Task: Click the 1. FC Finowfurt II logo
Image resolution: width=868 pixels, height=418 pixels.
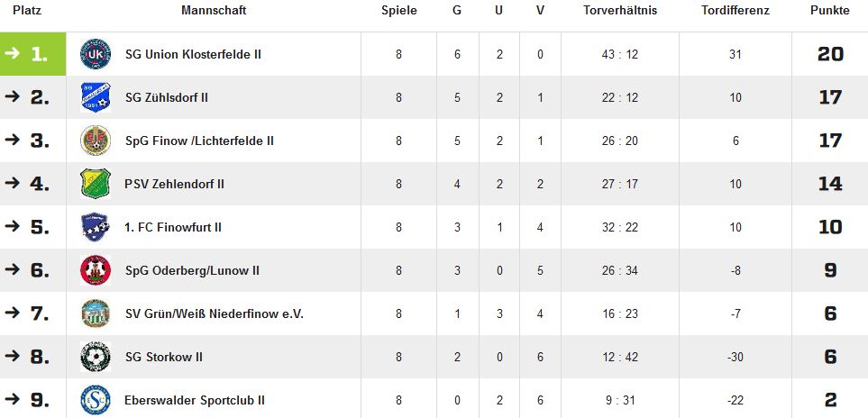Action: pos(96,227)
